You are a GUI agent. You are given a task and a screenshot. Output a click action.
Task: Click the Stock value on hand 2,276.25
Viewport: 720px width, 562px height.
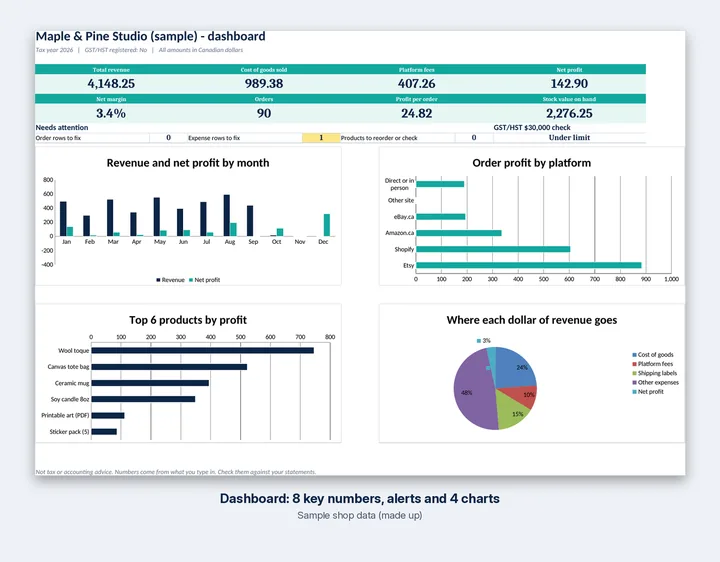[569, 113]
